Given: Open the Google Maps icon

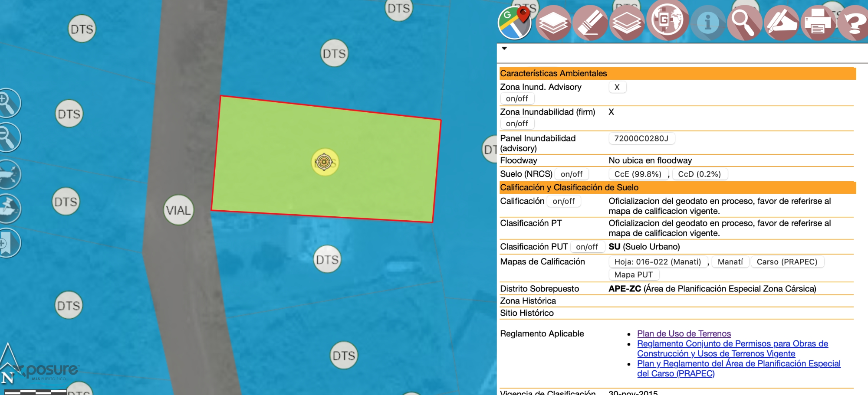Looking at the screenshot, I should pos(514,23).
